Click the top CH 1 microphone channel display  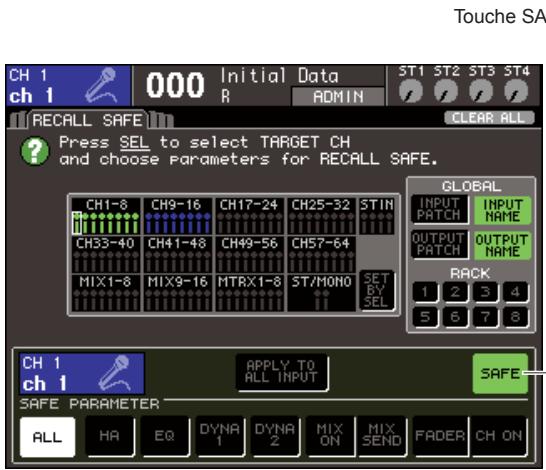coord(68,86)
